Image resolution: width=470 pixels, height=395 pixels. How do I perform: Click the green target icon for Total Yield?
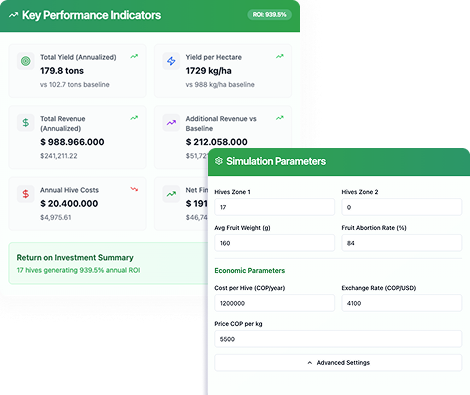pos(26,61)
